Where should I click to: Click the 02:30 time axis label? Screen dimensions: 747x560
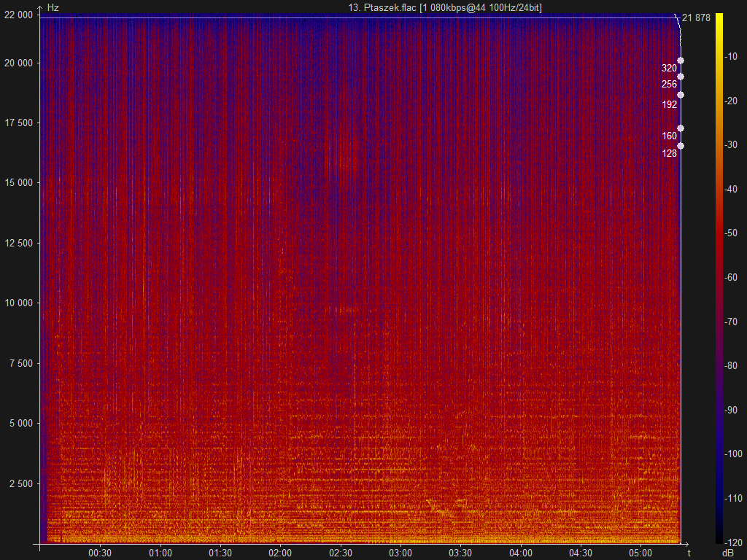point(341,553)
